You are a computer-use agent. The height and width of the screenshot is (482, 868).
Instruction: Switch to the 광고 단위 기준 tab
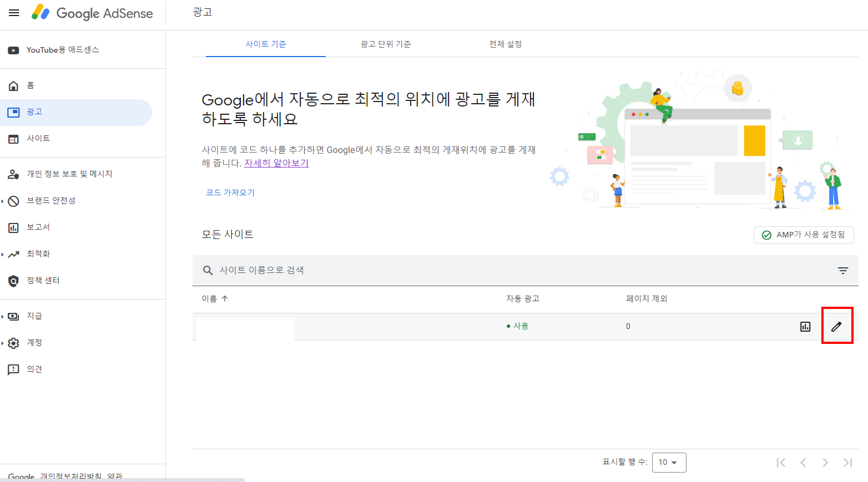pos(386,44)
